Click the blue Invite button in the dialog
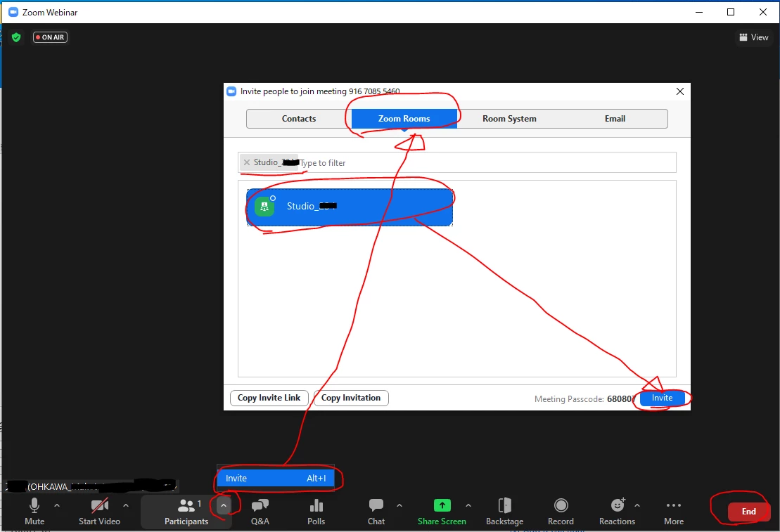This screenshot has height=532, width=780. click(662, 398)
